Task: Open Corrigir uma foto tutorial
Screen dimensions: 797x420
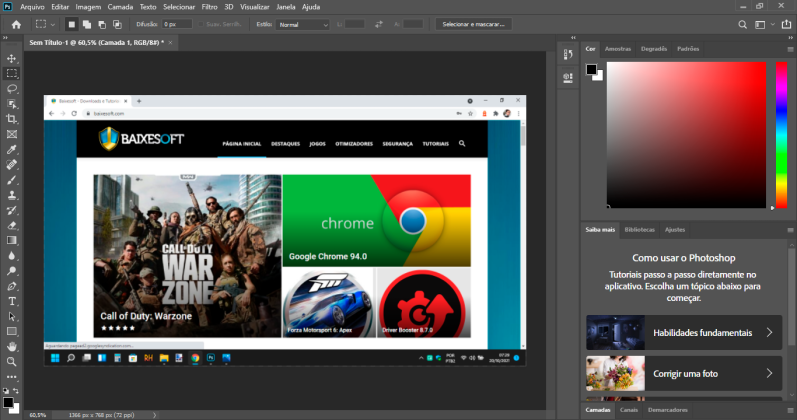Action: point(684,374)
